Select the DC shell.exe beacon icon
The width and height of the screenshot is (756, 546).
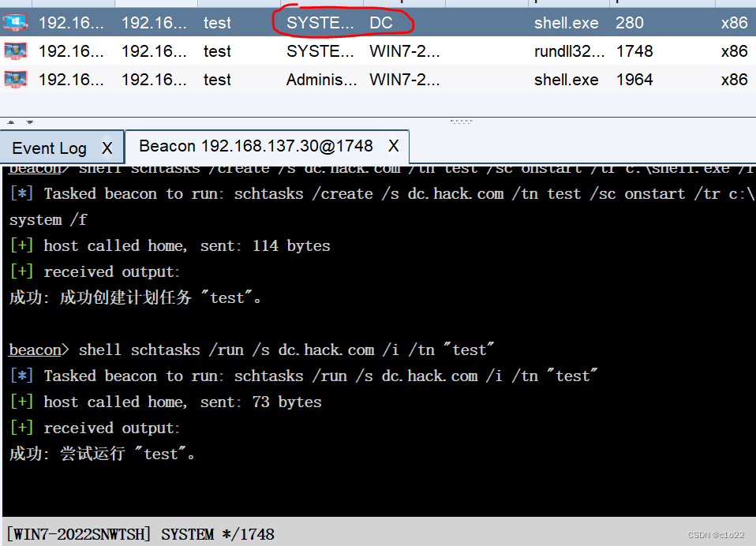(16, 22)
